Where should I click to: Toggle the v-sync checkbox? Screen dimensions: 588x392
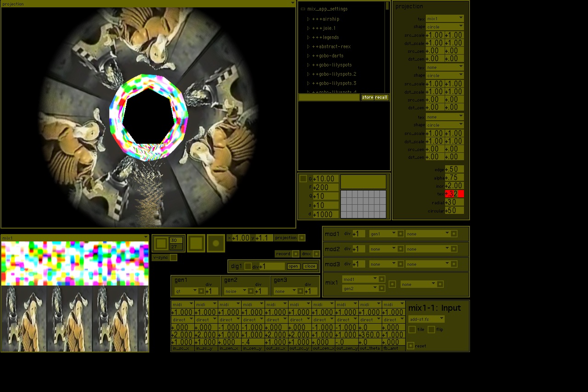tap(173, 258)
